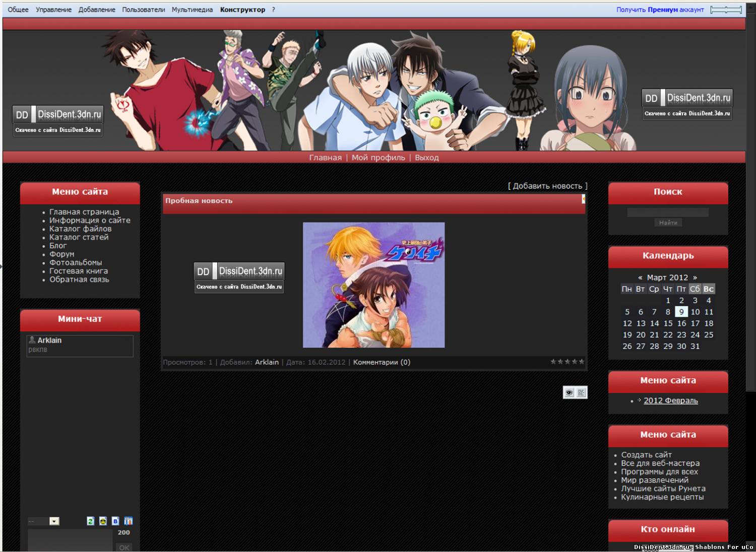Click the list-view icon beside the eye
The height and width of the screenshot is (552, 756).
click(x=581, y=392)
